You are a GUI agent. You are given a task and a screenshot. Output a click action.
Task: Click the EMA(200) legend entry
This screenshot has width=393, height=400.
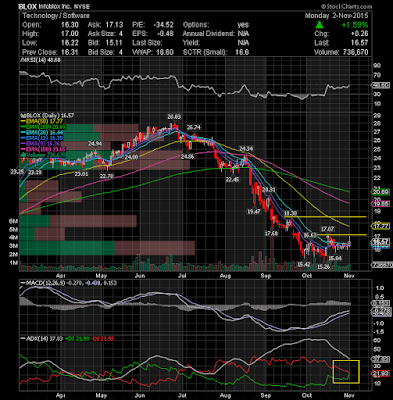tap(44, 127)
